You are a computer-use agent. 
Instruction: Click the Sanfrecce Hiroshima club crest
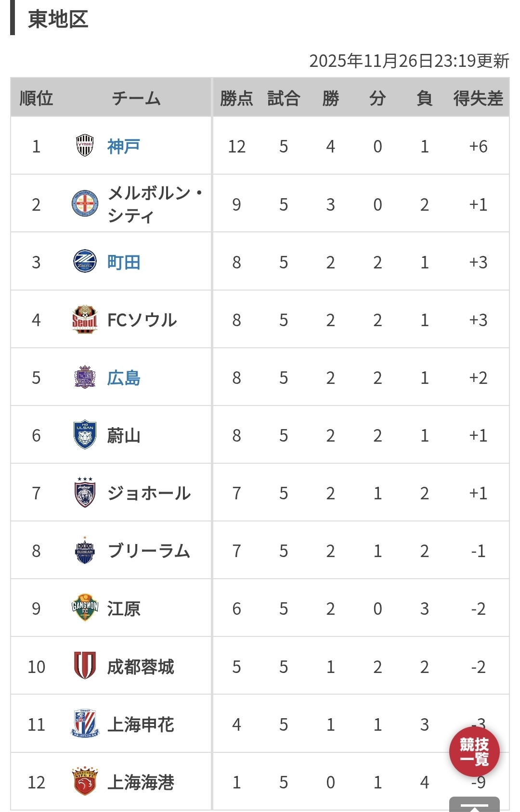tap(85, 377)
